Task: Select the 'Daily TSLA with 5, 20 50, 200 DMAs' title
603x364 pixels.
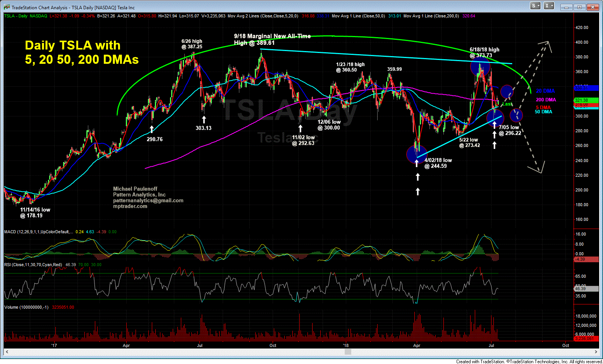Action: [82, 52]
